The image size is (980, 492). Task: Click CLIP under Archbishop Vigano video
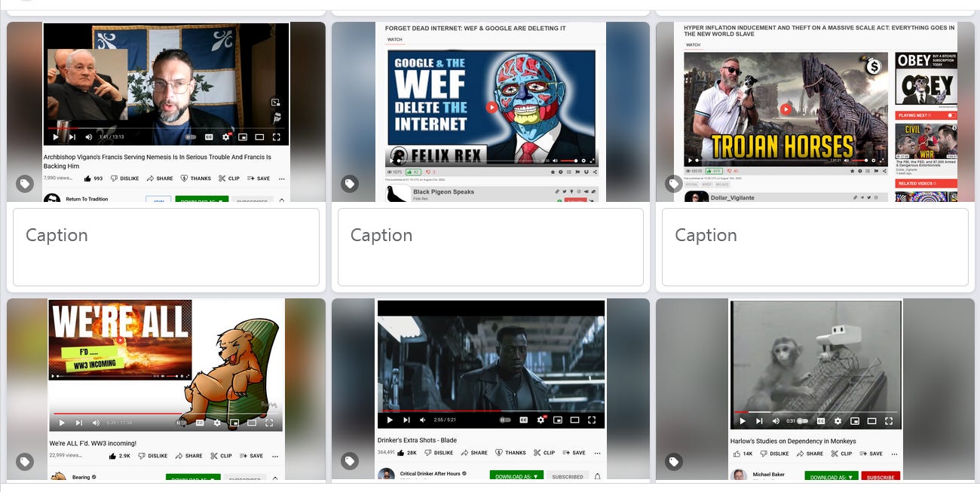coord(229,179)
